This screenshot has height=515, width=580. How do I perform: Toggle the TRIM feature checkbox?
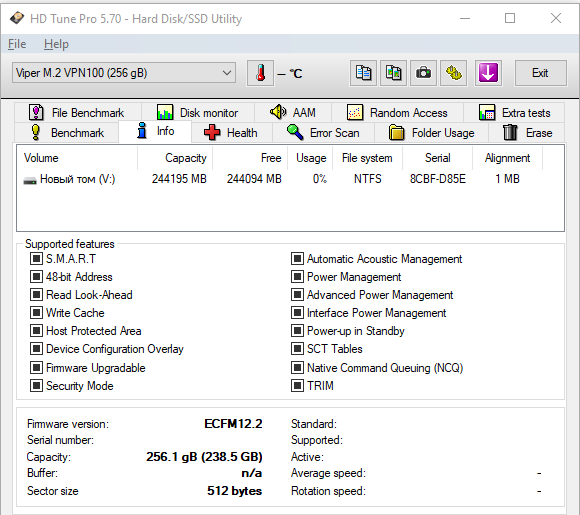pyautogui.click(x=297, y=386)
